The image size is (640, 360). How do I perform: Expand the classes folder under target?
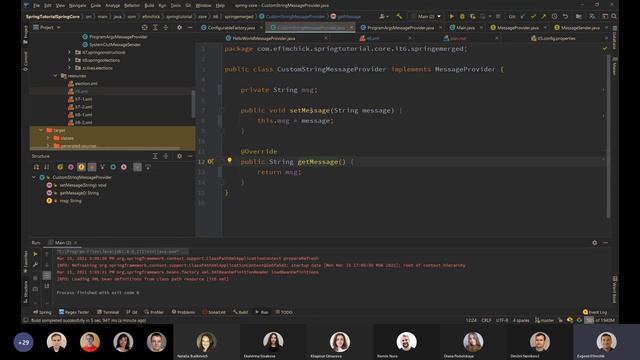click(48, 138)
